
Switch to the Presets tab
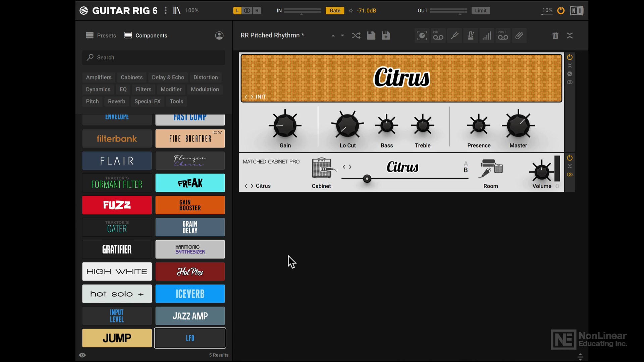[101, 36]
